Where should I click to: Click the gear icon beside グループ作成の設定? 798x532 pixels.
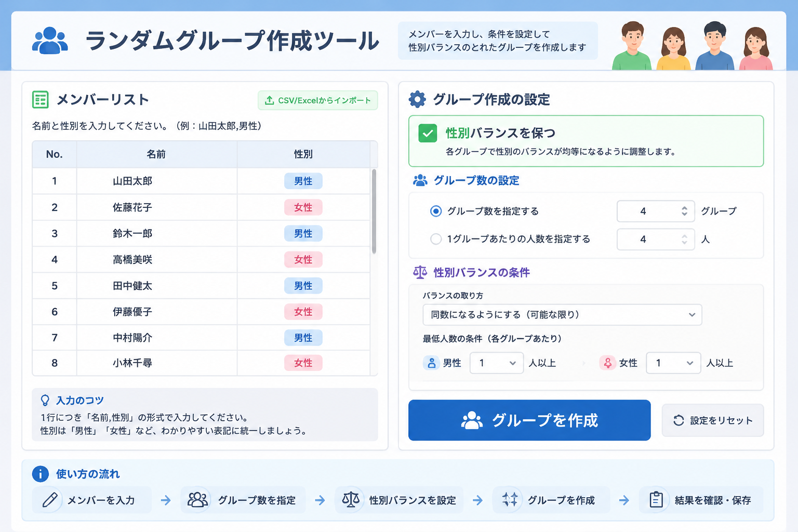click(417, 99)
